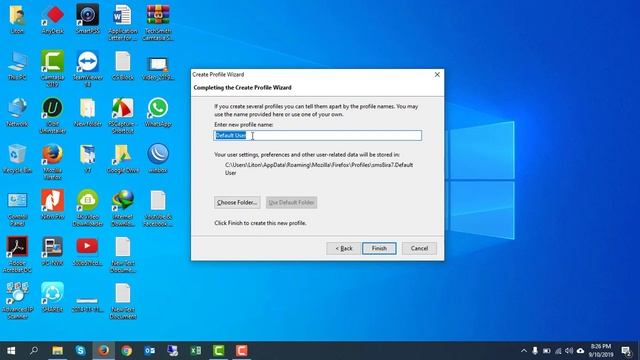This screenshot has width=640, height=360.
Task: Open Outlook from the taskbar
Action: click(149, 351)
